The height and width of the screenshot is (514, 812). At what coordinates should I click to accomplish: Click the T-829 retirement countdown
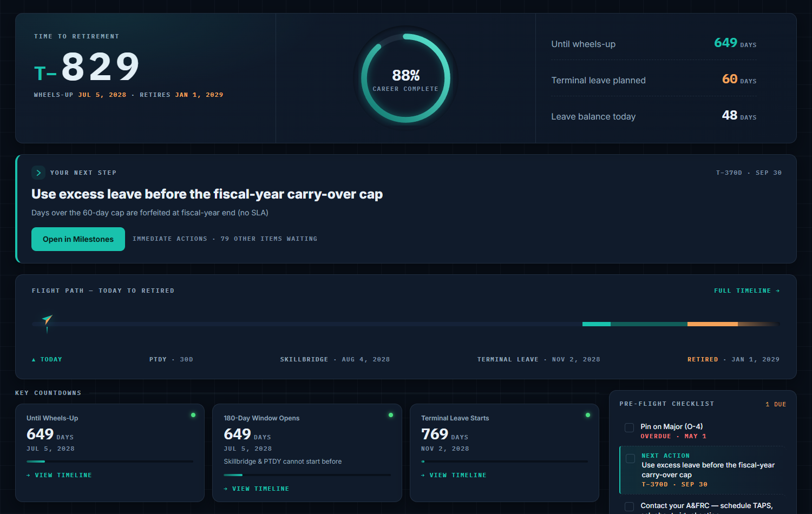87,68
